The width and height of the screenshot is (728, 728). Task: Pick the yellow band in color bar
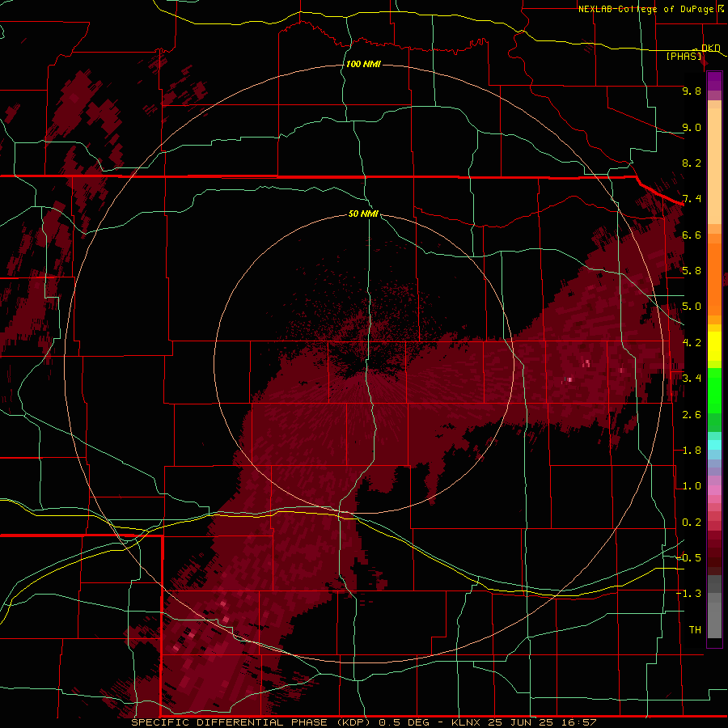click(x=714, y=346)
